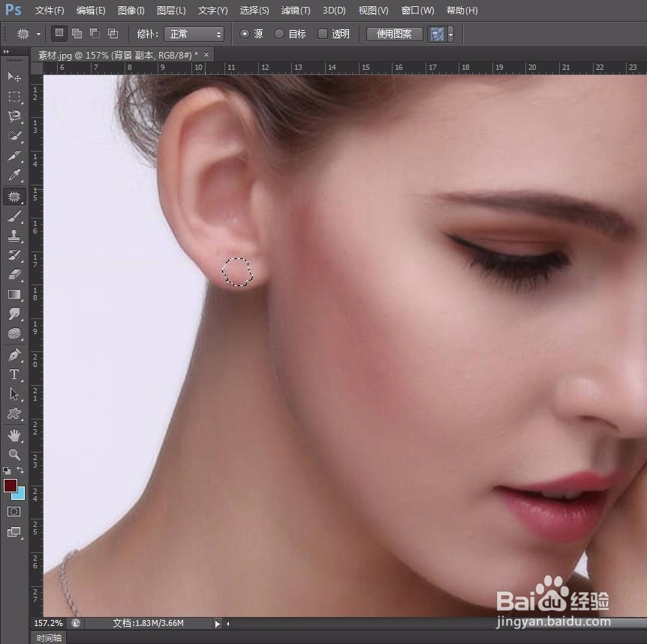Viewport: 647px width, 644px height.
Task: Choose Intersect with Selection mode
Action: click(113, 34)
